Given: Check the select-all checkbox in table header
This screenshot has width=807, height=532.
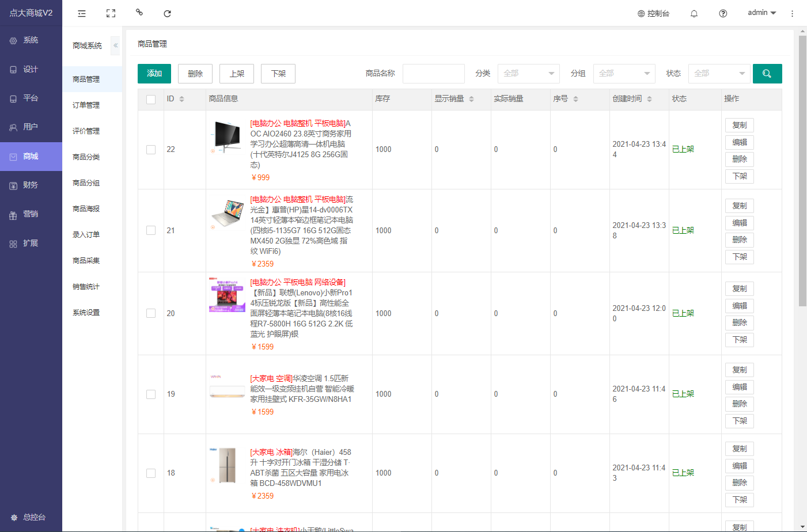Looking at the screenshot, I should click(x=151, y=99).
